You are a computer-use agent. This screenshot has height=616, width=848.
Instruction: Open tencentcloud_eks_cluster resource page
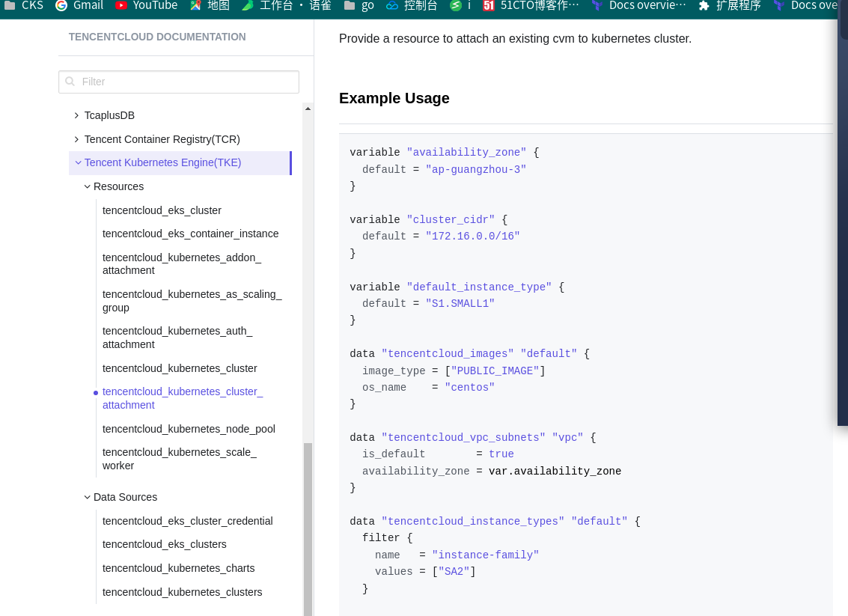tap(162, 210)
